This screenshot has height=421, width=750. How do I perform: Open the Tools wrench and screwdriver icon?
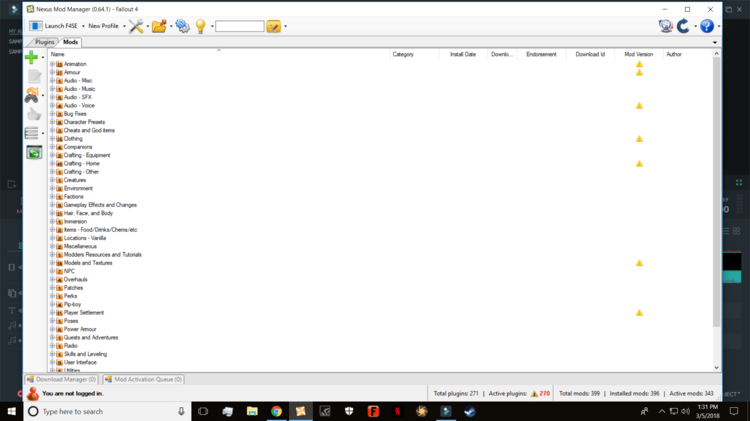[136, 26]
